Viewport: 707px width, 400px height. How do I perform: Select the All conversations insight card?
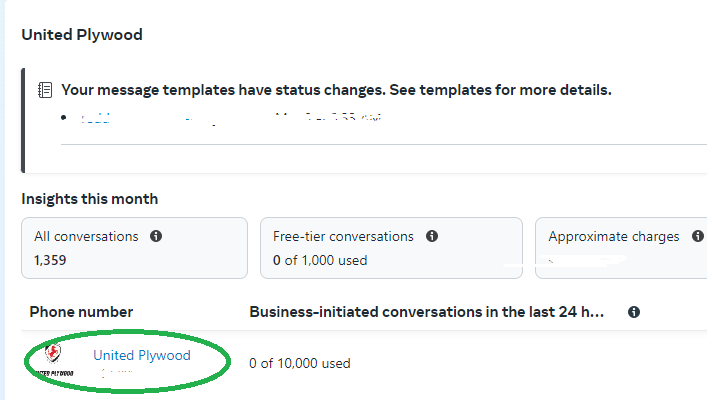pyautogui.click(x=134, y=248)
